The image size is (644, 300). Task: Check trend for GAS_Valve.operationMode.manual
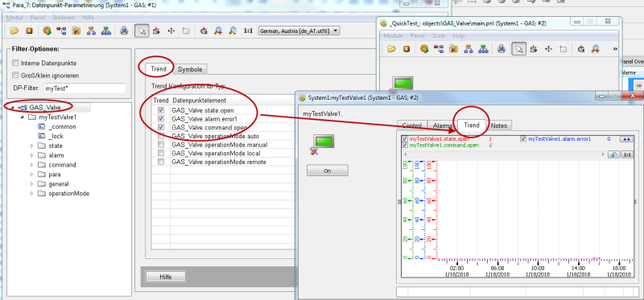(x=161, y=145)
